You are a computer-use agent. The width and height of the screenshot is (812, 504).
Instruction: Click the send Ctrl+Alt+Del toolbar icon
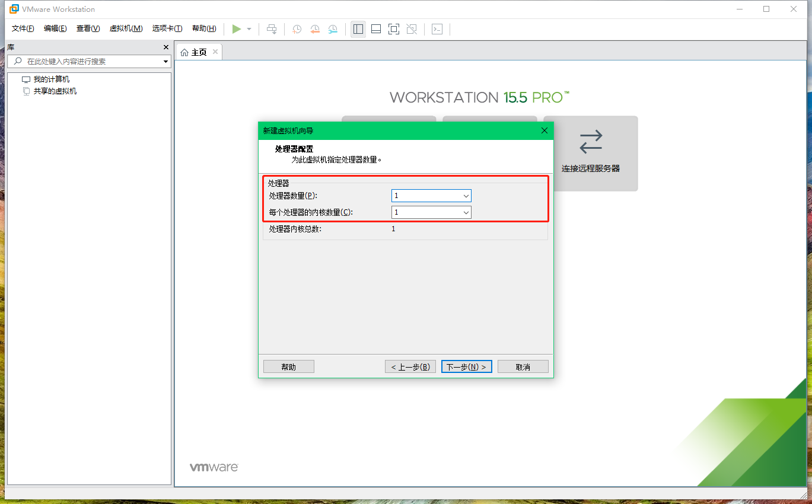point(272,29)
